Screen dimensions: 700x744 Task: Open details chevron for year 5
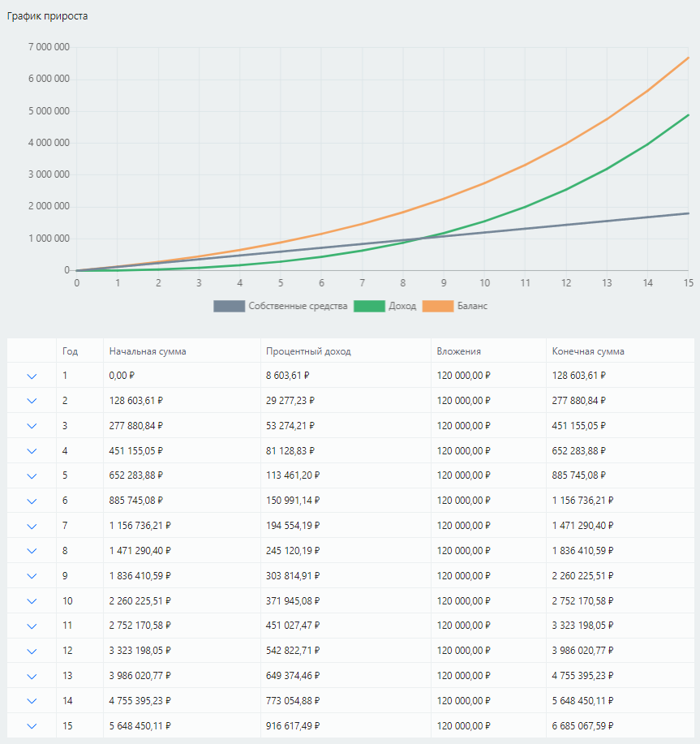[32, 476]
